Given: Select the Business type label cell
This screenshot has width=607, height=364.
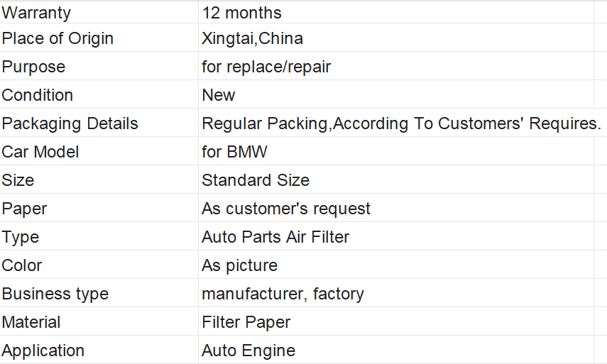Looking at the screenshot, I should (x=55, y=294).
